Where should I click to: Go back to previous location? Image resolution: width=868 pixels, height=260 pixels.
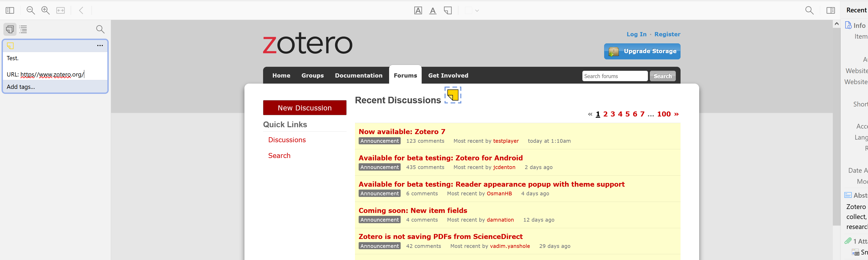(81, 11)
